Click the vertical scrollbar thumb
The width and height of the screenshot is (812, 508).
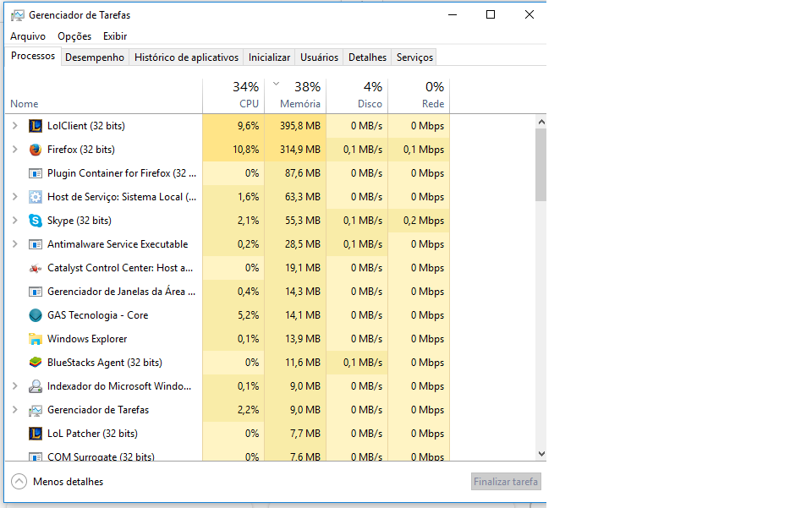point(541,165)
